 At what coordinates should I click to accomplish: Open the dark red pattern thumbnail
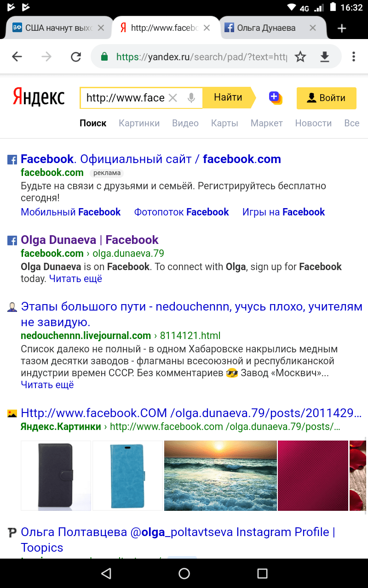coord(313,475)
